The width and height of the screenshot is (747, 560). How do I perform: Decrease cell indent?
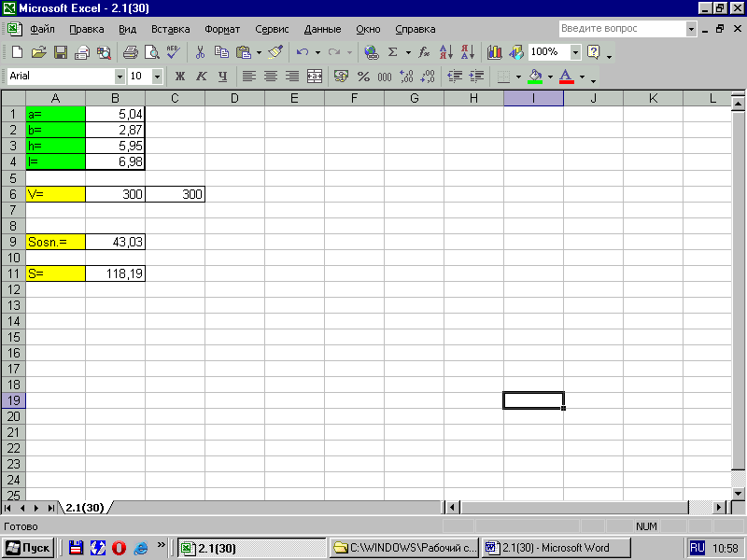pos(455,77)
